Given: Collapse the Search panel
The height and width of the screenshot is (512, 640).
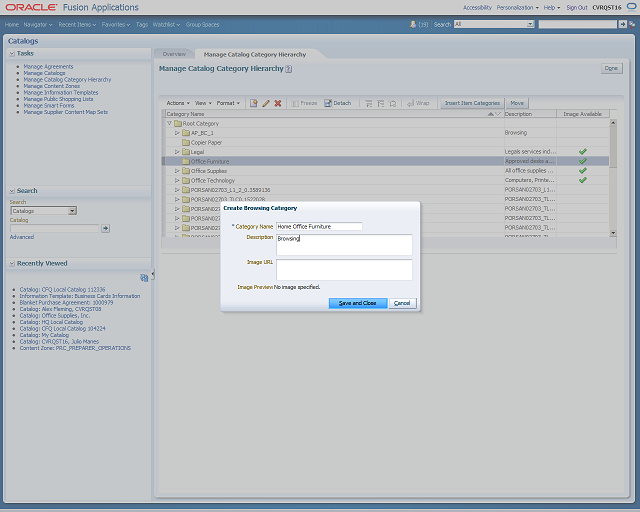Looking at the screenshot, I should 12,191.
